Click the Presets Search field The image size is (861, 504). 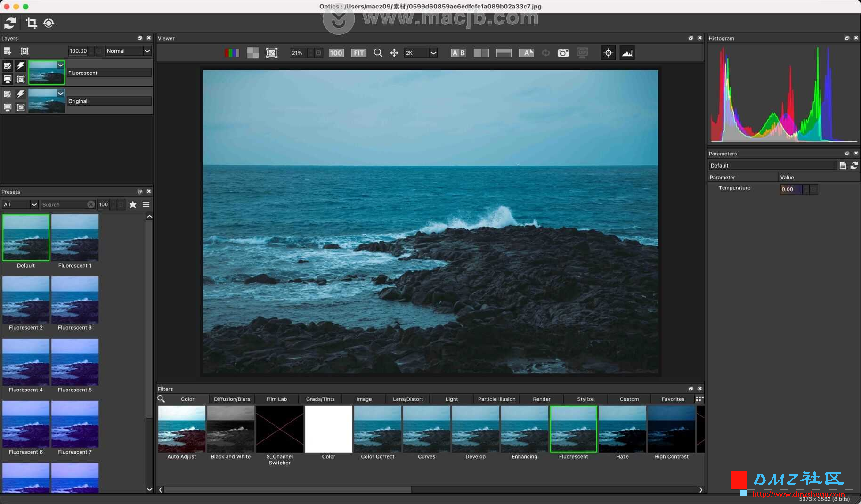[x=65, y=204]
